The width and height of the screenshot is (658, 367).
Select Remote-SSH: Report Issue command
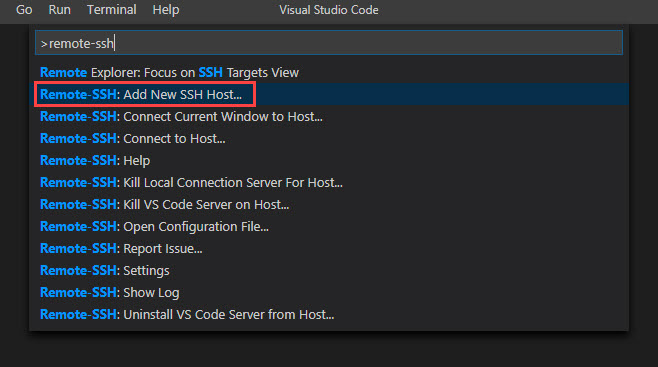329,249
